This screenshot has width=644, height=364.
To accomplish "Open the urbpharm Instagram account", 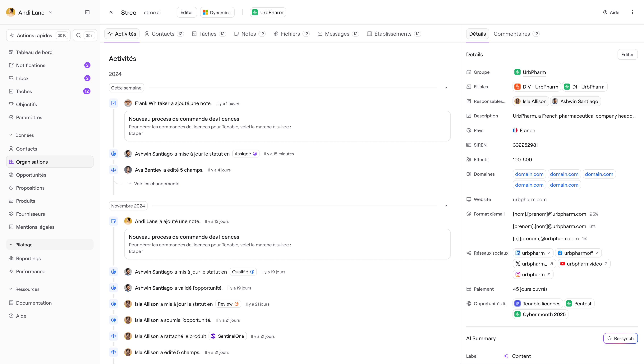I will click(533, 274).
